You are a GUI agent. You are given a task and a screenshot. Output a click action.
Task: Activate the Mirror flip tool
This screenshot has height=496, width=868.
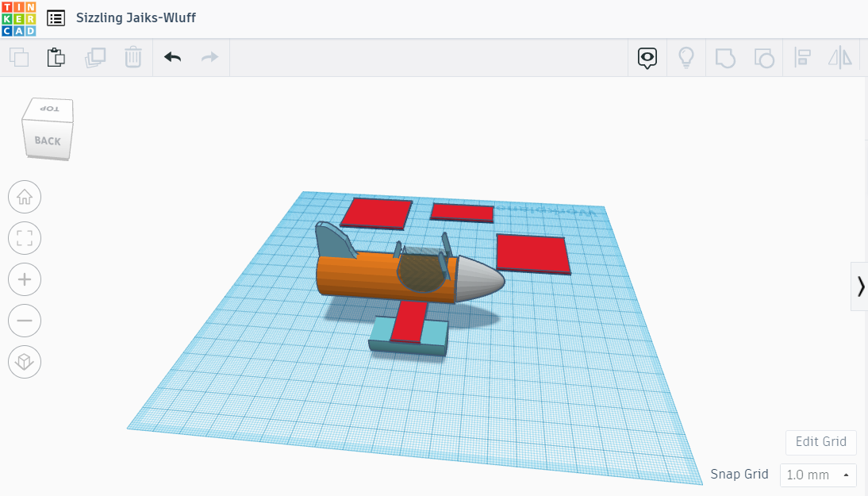click(840, 57)
